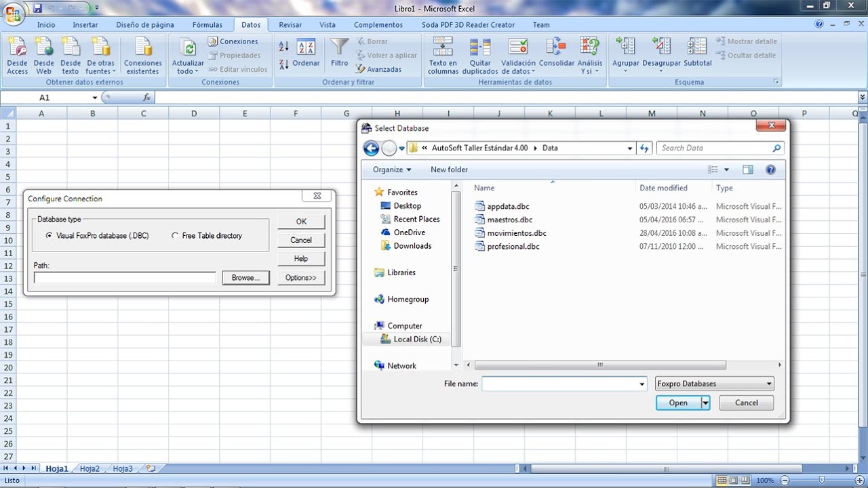Open De otras fuentes dropdown
This screenshot has height=488, width=868.
pyautogui.click(x=101, y=56)
